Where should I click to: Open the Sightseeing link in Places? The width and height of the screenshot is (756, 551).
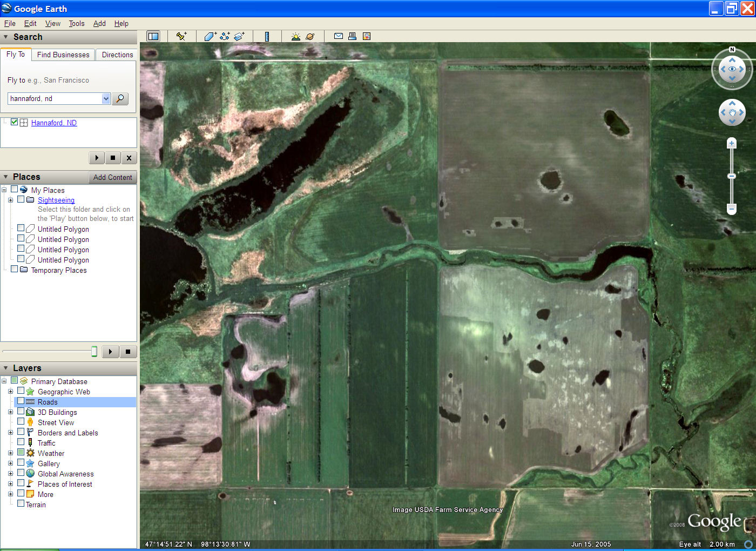click(56, 200)
